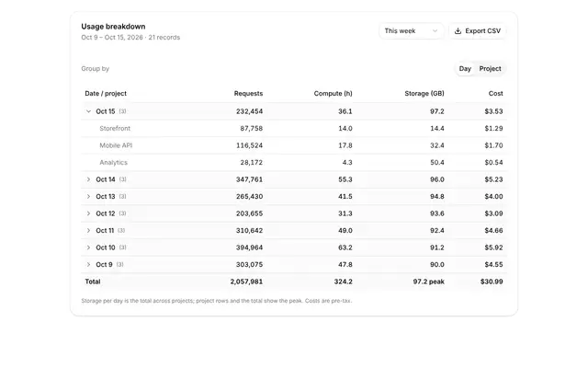Image resolution: width=588 pixels, height=368 pixels.
Task: Click the Export CSV button
Action: (x=478, y=30)
